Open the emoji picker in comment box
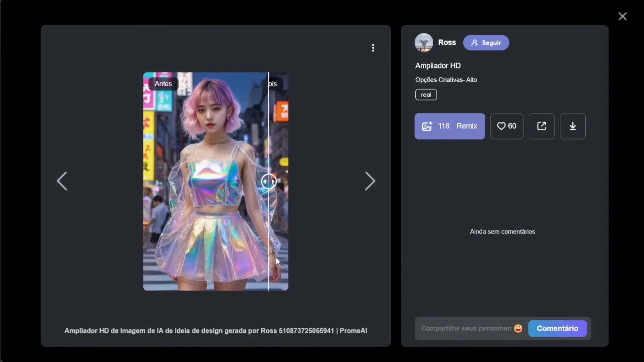Screen dimensions: 644x362 [x=518, y=328]
